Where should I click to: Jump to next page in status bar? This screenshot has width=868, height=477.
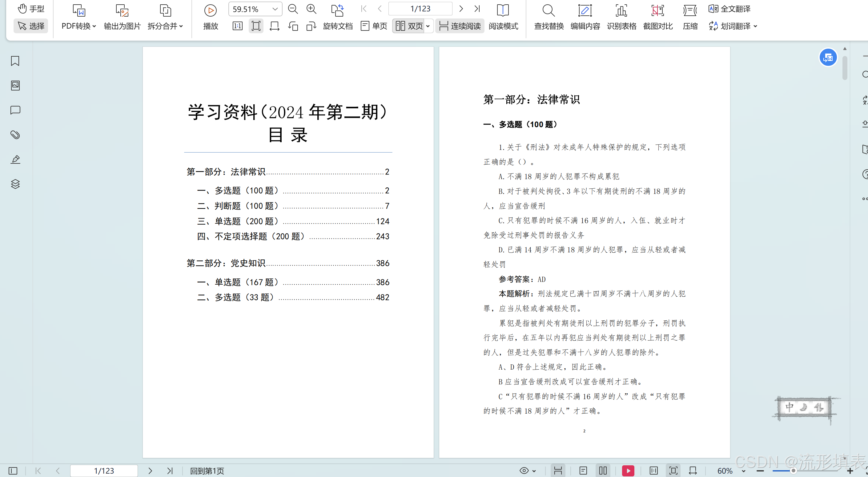coord(150,471)
